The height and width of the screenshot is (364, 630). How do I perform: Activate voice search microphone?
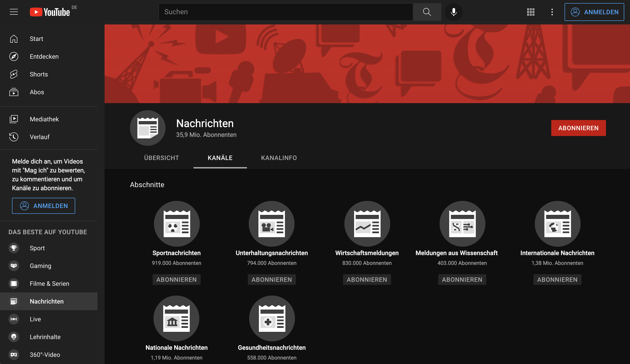(x=454, y=12)
